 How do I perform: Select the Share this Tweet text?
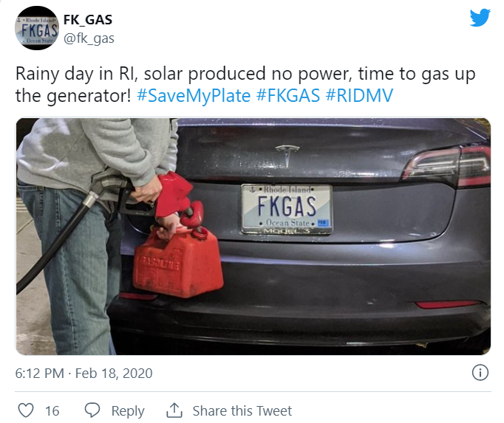(242, 411)
